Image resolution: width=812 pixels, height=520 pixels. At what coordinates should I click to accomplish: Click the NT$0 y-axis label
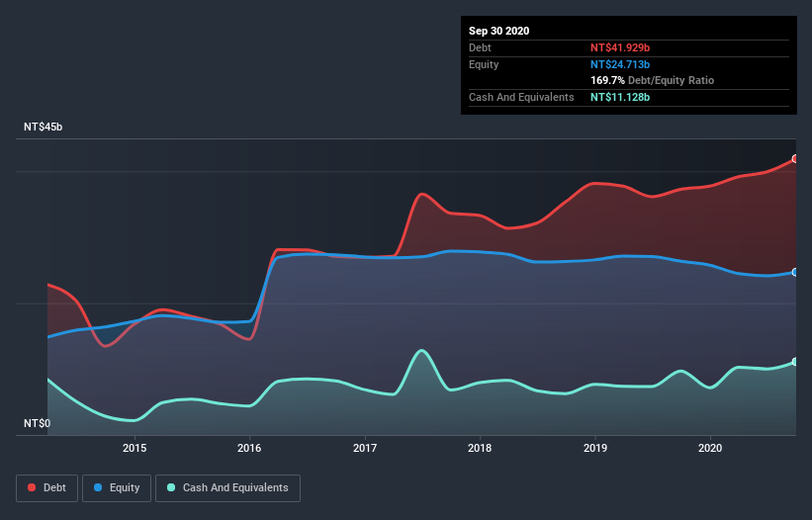tap(38, 423)
